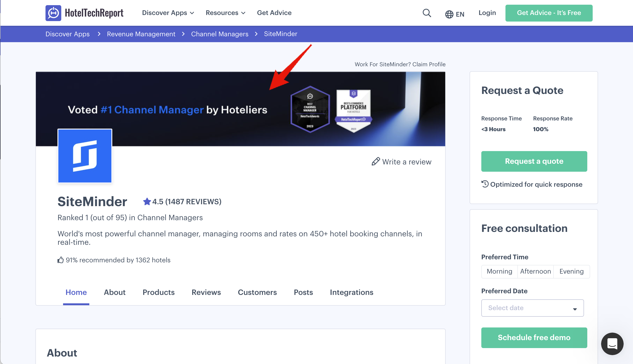This screenshot has height=364, width=633.
Task: Click the HotelTechReport logo icon
Action: pos(53,13)
